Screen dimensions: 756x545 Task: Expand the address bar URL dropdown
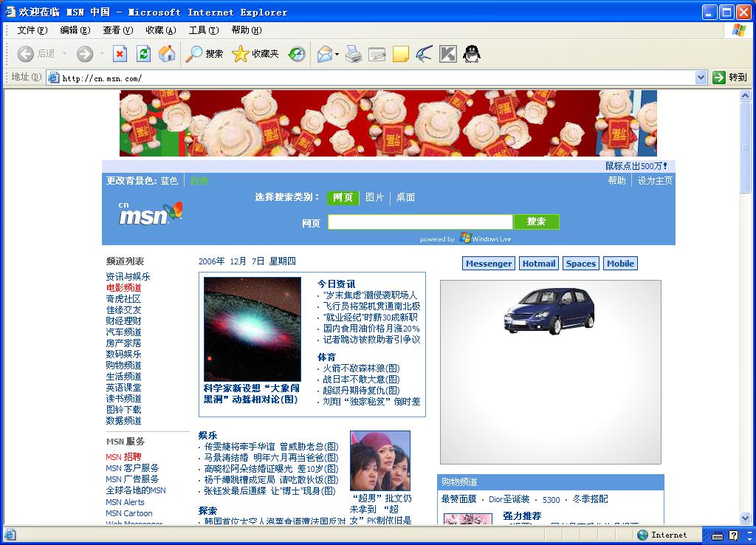[701, 77]
